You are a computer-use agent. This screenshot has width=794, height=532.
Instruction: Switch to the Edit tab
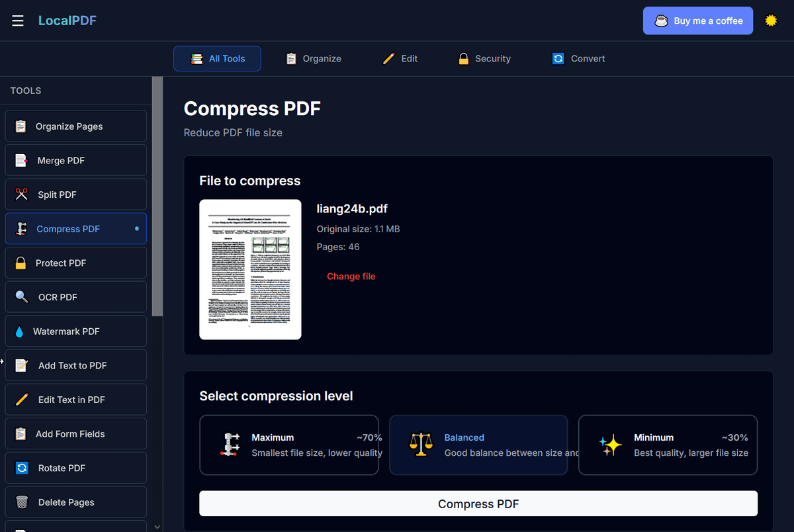point(400,58)
